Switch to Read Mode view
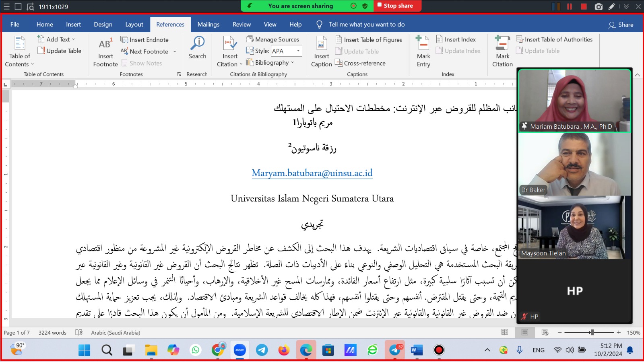 pyautogui.click(x=505, y=332)
